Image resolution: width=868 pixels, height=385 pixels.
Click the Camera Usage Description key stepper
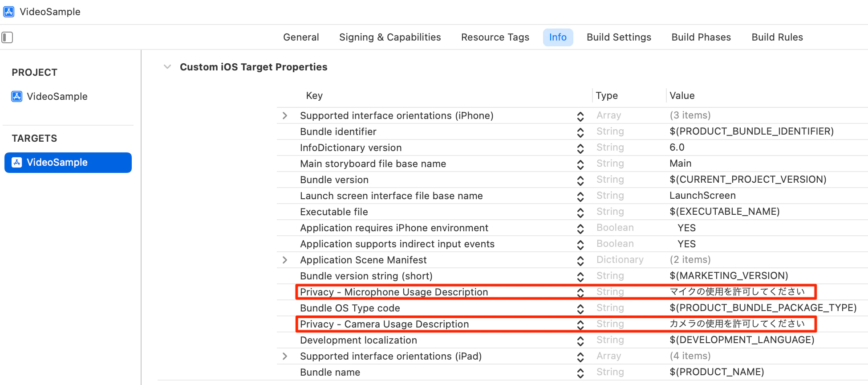click(x=580, y=324)
